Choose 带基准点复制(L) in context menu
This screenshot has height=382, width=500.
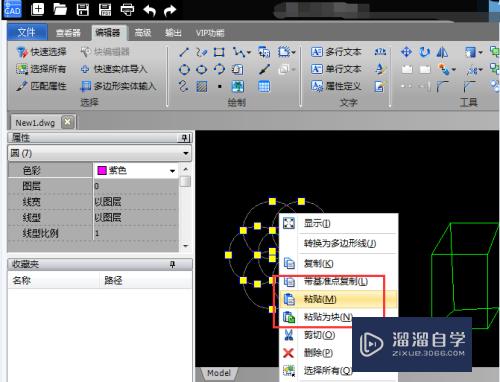pos(338,282)
